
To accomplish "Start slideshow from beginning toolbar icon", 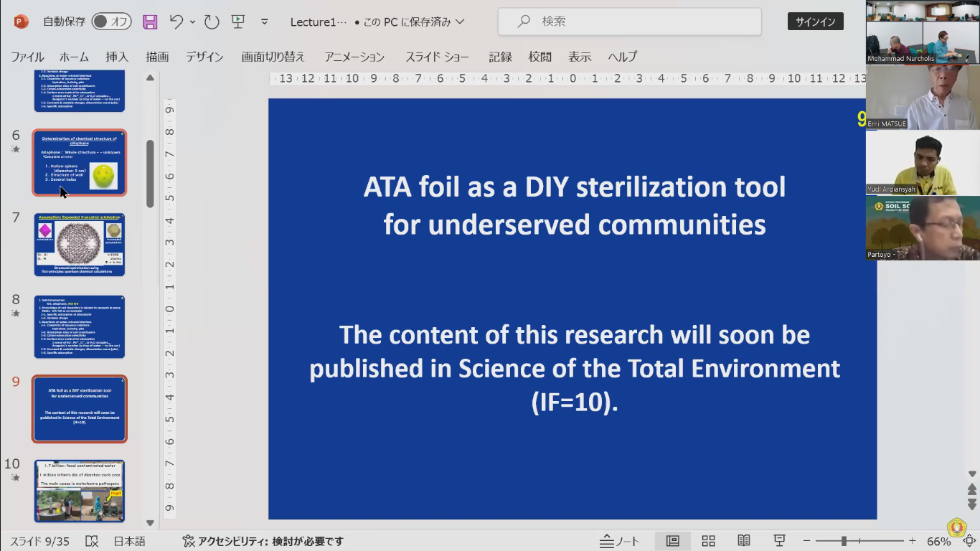I will click(238, 22).
